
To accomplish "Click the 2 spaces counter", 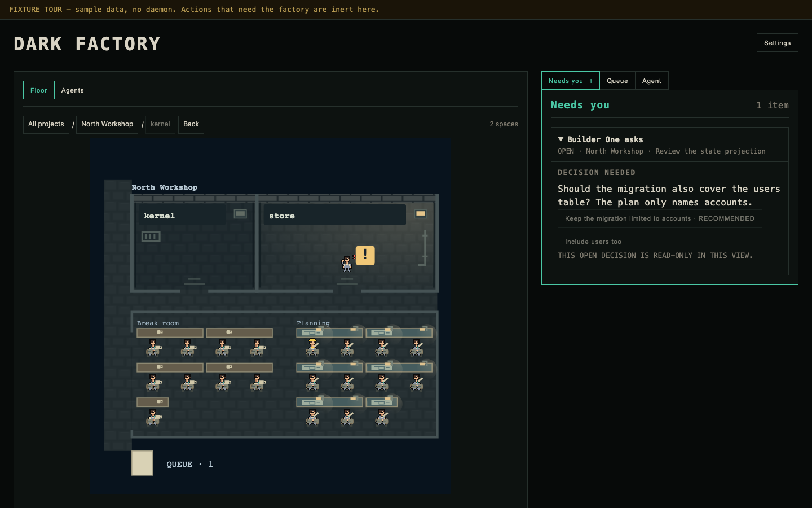I will 504,124.
